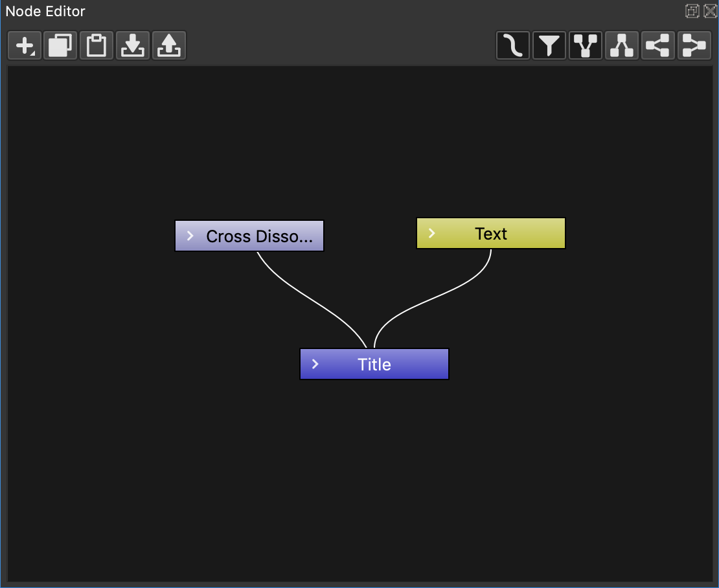This screenshot has width=719, height=588.
Task: Select the Cross Disso... node
Action: 249,236
